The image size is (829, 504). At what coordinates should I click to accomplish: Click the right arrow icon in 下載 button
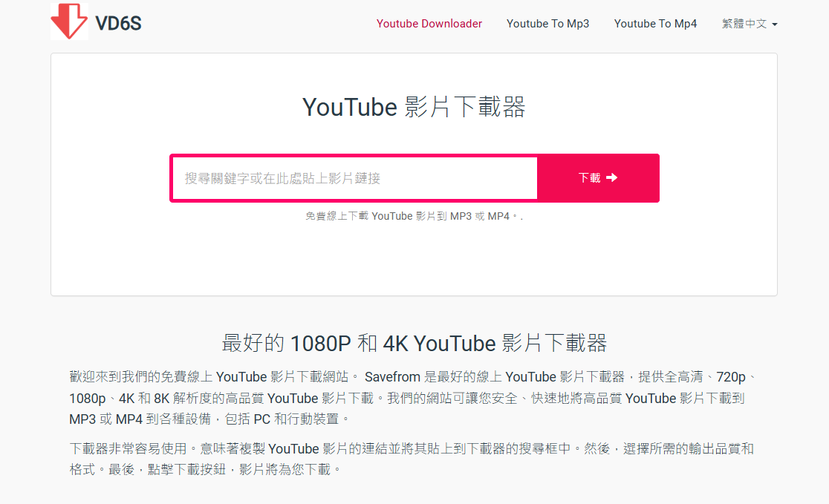coord(611,177)
